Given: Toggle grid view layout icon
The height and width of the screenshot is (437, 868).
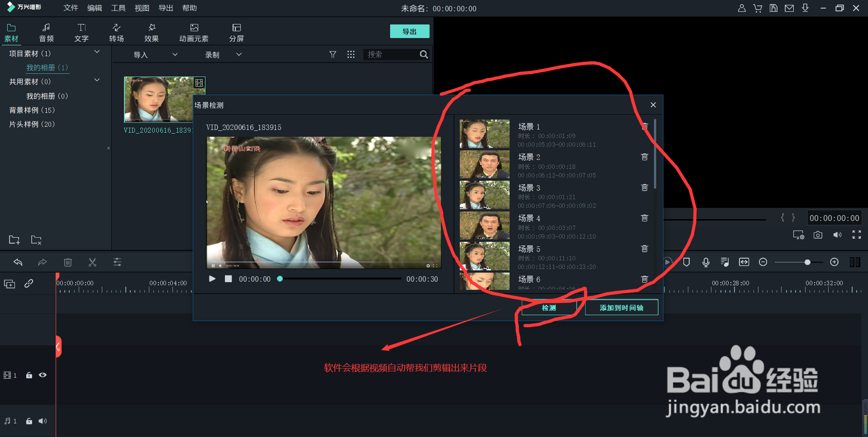Looking at the screenshot, I should 351,54.
